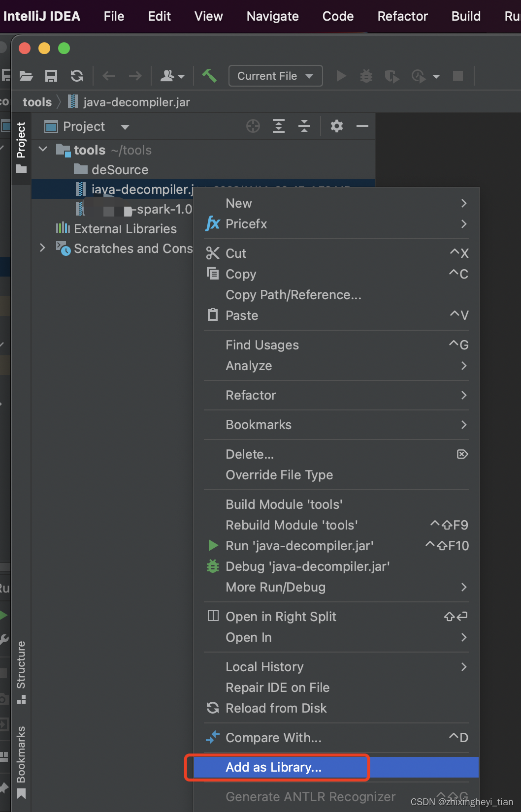Choose Build Module 'tools'

[336, 504]
